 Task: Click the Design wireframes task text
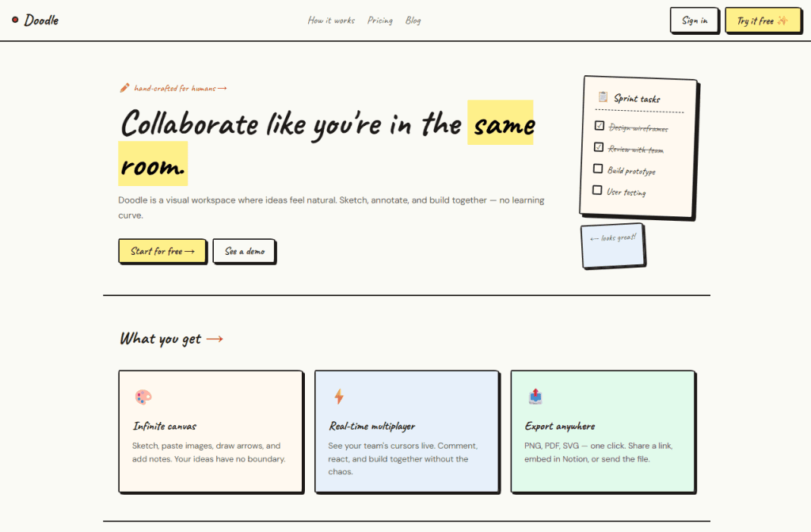click(x=638, y=127)
